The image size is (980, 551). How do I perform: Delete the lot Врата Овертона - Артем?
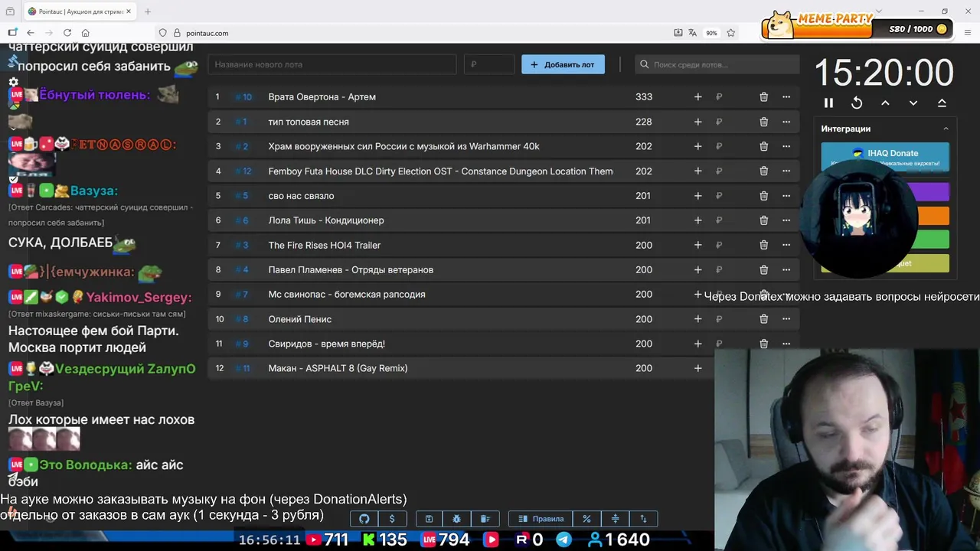[763, 97]
